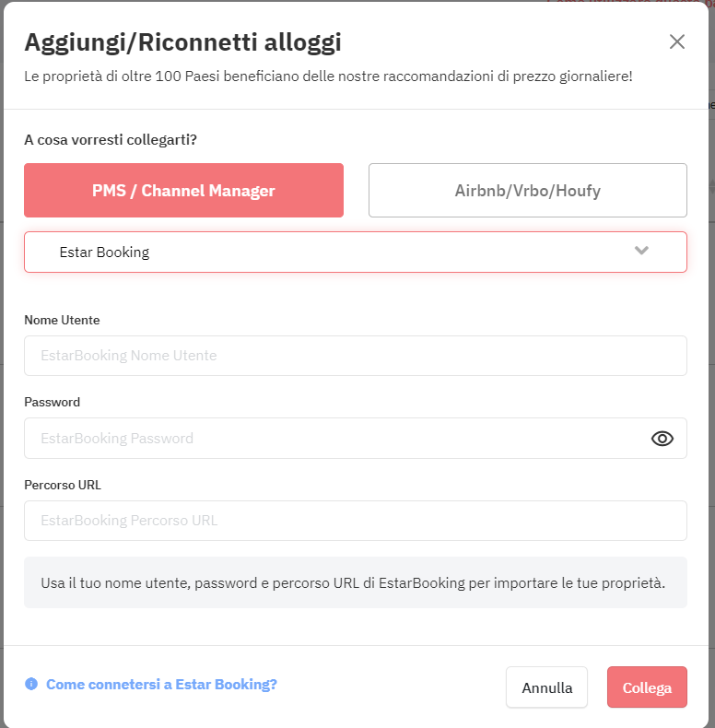Screen dimensions: 715x728
Task: Select the PMS / Channel Manager tab
Action: click(184, 191)
